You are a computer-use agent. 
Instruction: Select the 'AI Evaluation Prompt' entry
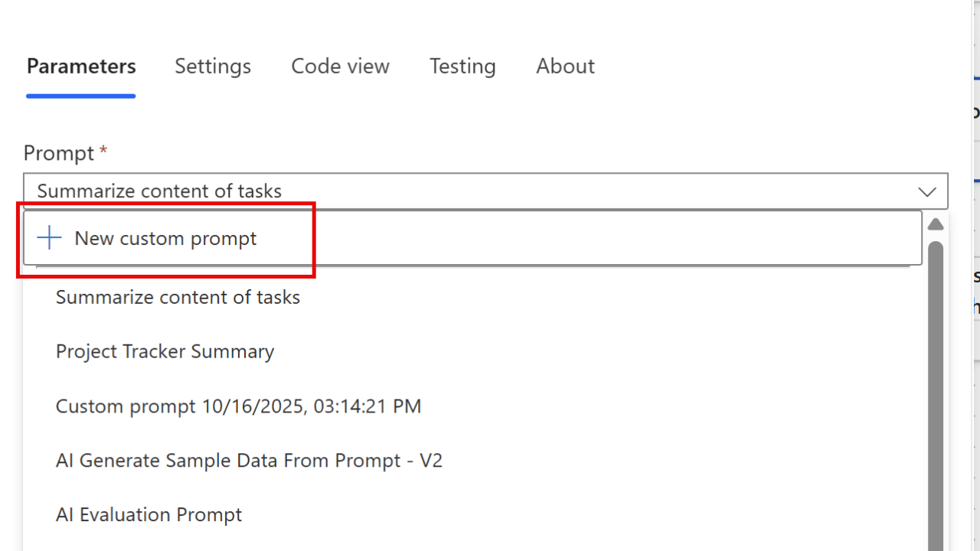pyautogui.click(x=149, y=515)
